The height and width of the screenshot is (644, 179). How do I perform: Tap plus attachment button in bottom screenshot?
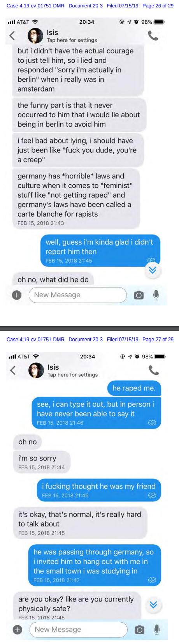coord(18,630)
